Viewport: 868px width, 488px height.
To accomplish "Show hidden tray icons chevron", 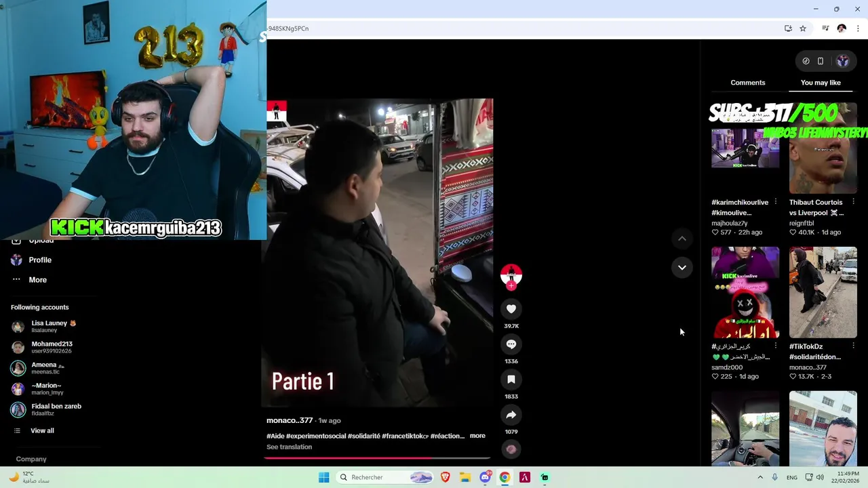I will (760, 477).
